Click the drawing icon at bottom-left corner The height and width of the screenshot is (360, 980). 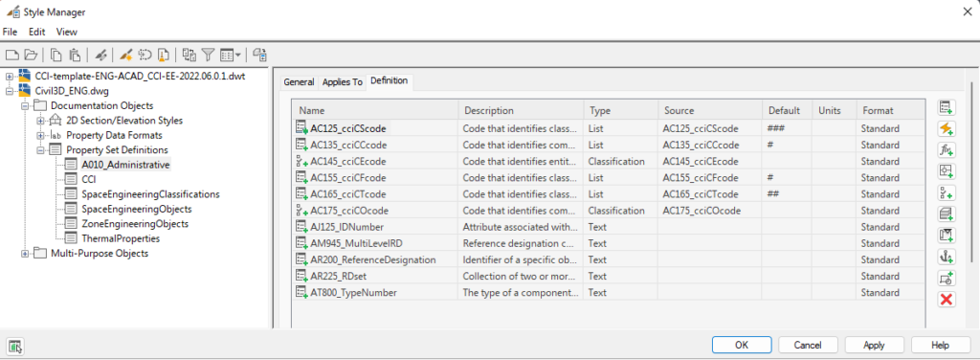[x=15, y=346]
